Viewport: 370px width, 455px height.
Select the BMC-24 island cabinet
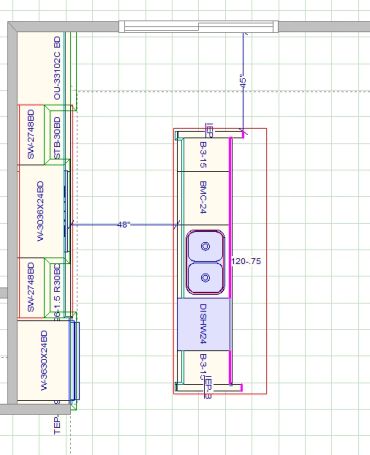[203, 198]
